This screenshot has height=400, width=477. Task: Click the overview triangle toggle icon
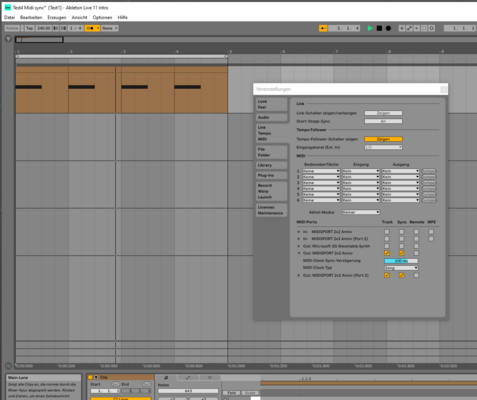8,39
